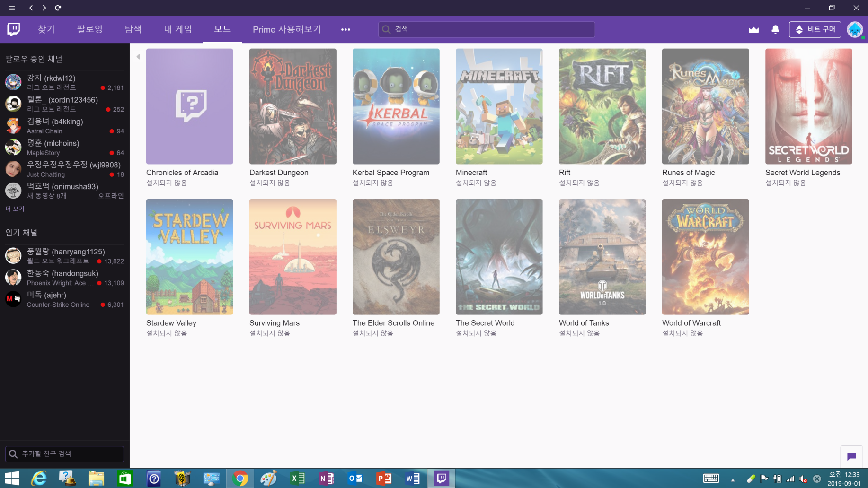Click the Stardew Valley title text

point(171,323)
